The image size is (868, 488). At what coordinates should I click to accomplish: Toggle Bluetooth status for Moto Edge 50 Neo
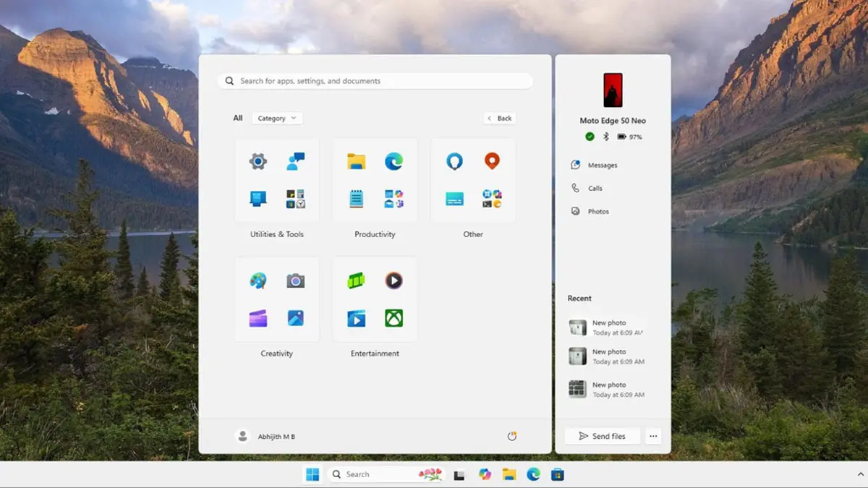[x=606, y=137]
